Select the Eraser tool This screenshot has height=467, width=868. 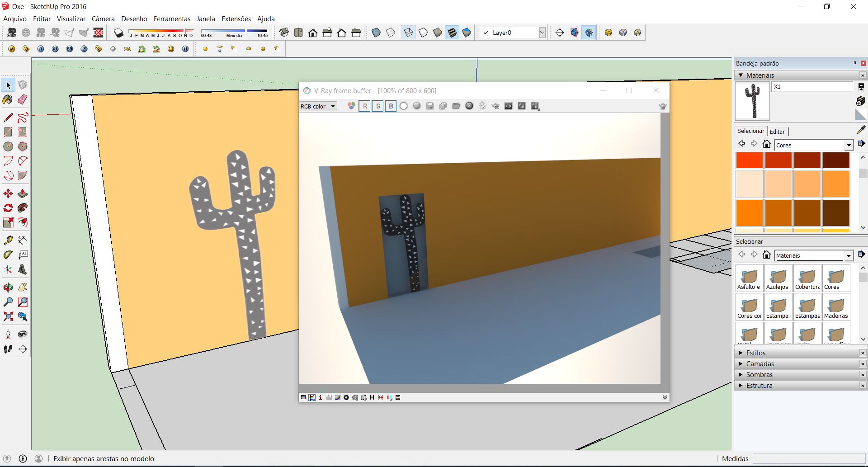pyautogui.click(x=23, y=99)
